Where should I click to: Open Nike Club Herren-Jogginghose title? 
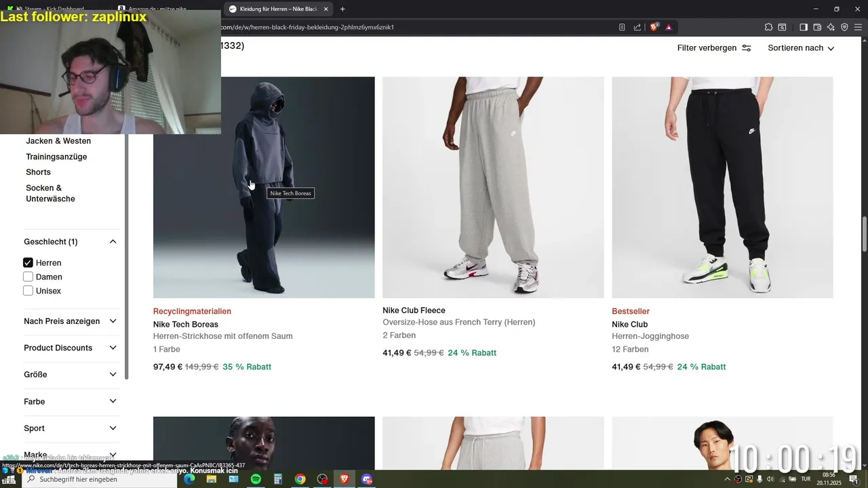pyautogui.click(x=629, y=325)
